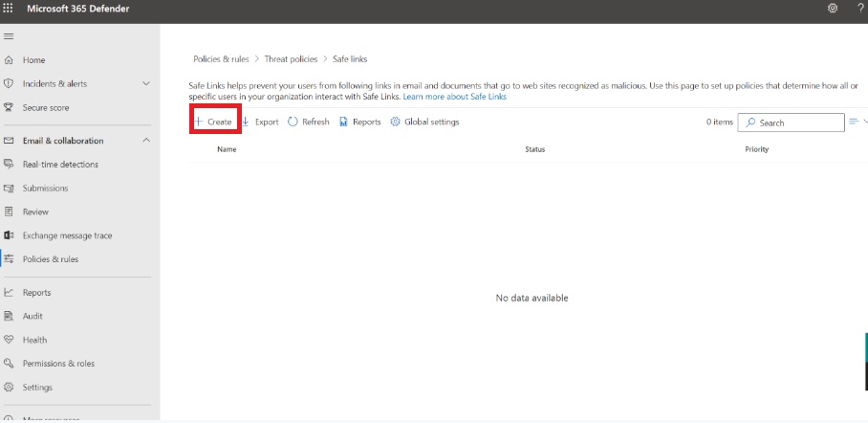Click the toolbar Reports document icon
Viewport: 868px width, 423px height.
pyautogui.click(x=343, y=122)
